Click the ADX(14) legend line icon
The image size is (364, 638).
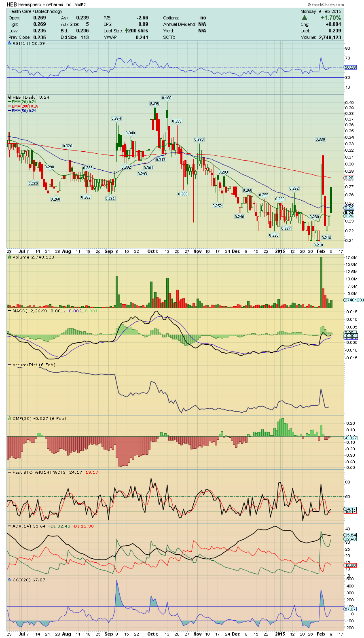click(x=10, y=526)
